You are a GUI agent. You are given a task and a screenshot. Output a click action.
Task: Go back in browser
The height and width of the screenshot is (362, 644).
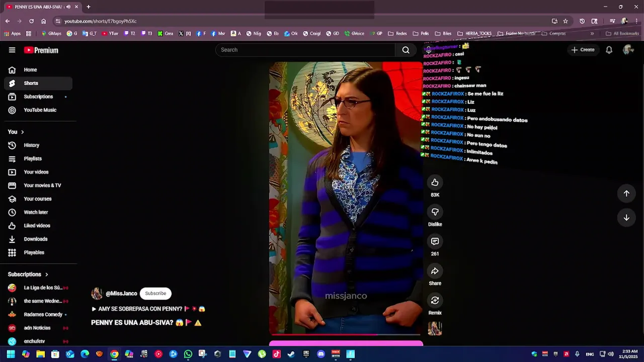tap(8, 21)
